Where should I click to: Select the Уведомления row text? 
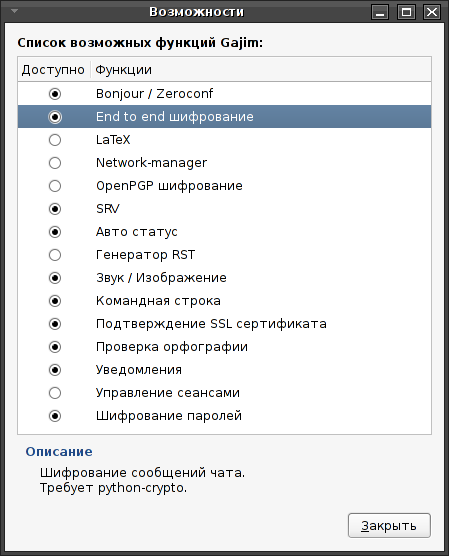coord(139,370)
